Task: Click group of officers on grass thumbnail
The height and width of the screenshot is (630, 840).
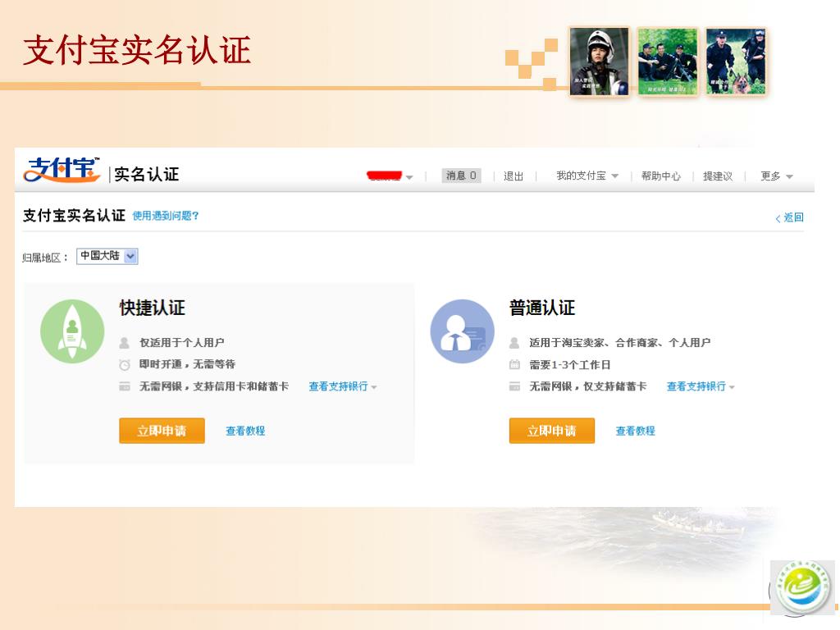Action: [x=668, y=62]
